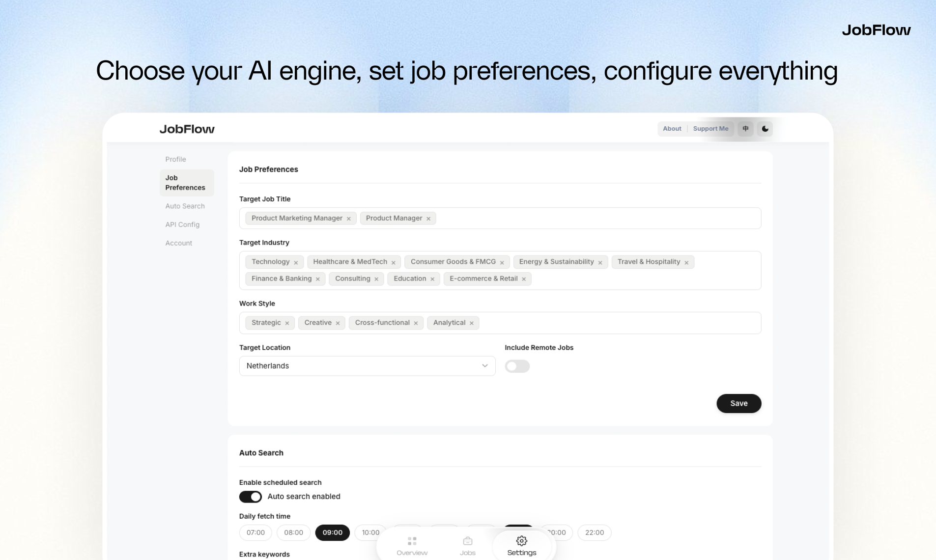Open the Account section
This screenshot has width=936, height=560.
coord(179,243)
